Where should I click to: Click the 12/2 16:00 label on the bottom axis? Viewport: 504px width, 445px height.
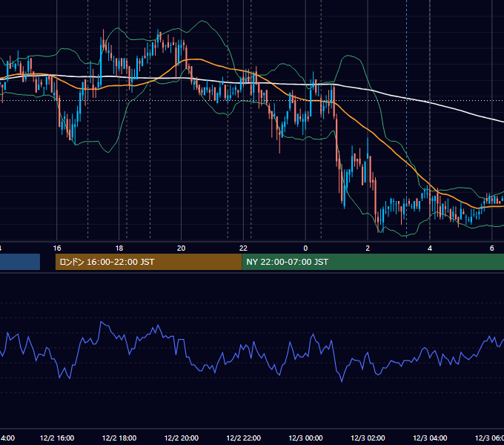pyautogui.click(x=57, y=438)
